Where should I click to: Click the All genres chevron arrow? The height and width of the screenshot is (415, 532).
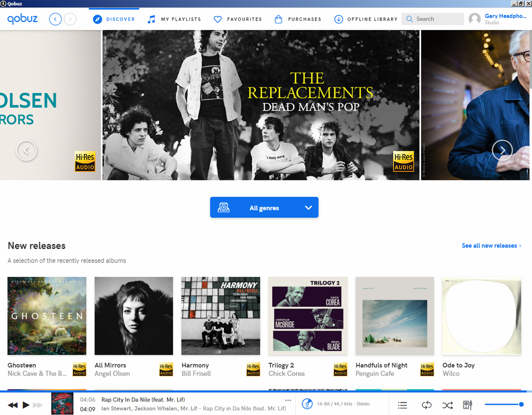click(308, 207)
